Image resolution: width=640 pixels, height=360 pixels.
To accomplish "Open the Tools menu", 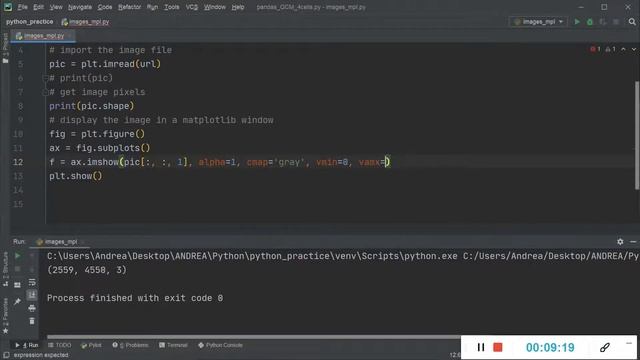I will (x=171, y=7).
